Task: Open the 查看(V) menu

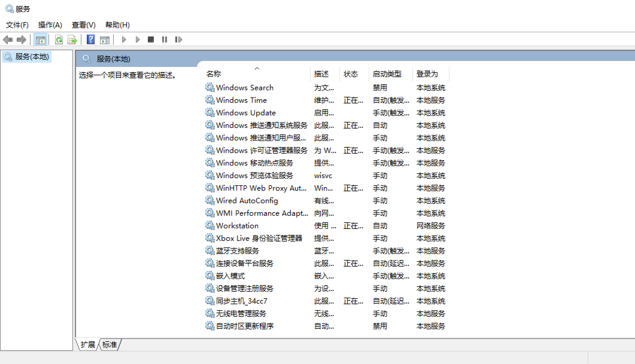Action: tap(83, 25)
